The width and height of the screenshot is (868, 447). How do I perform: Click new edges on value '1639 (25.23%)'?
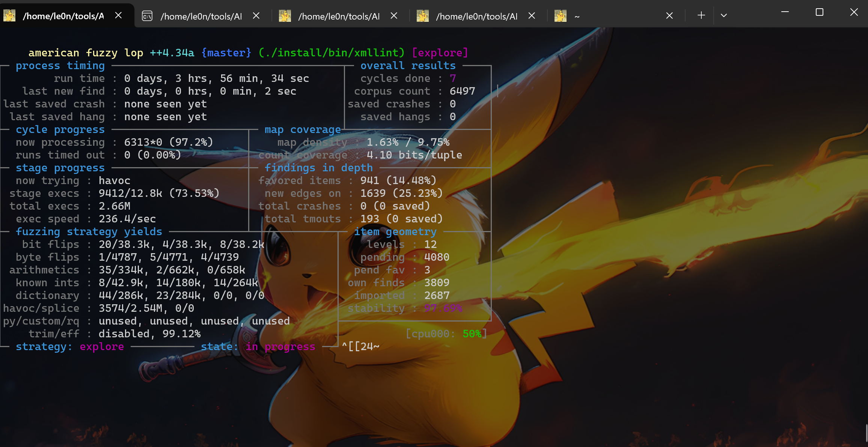coord(402,193)
